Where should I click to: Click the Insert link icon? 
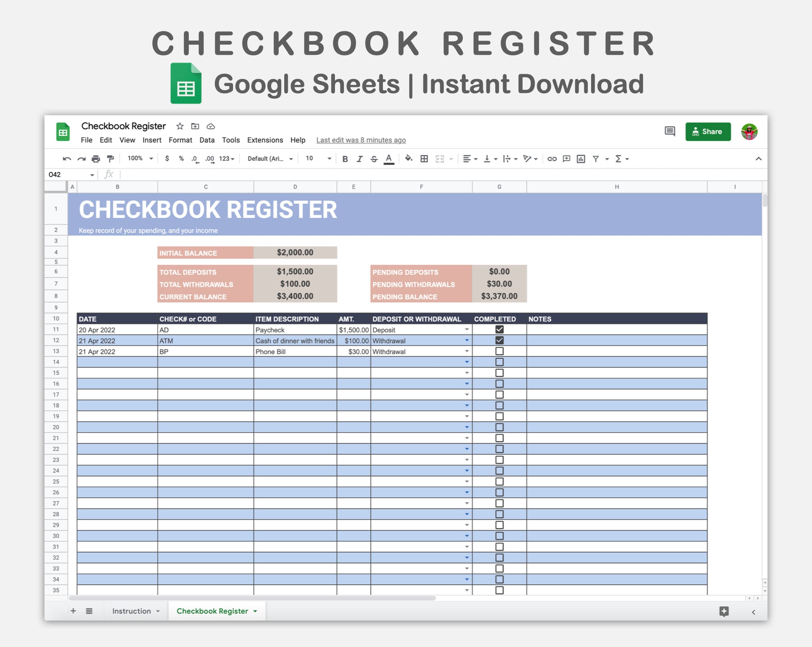[552, 159]
